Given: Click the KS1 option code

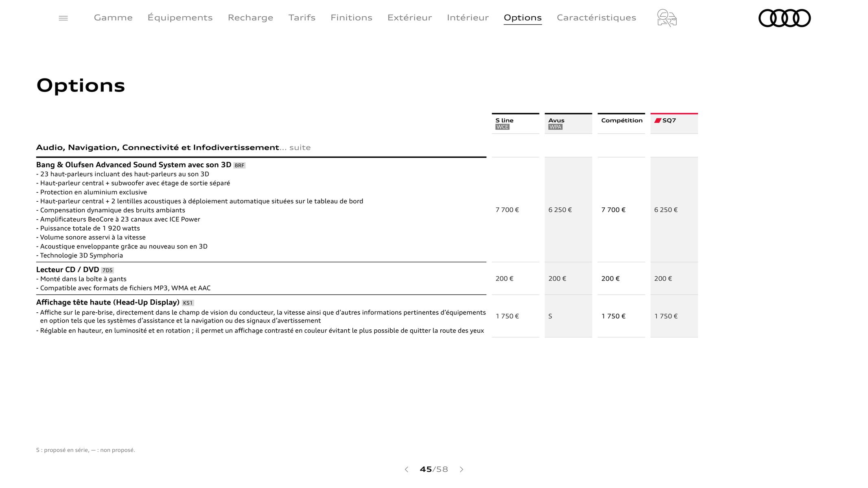Looking at the screenshot, I should point(188,303).
